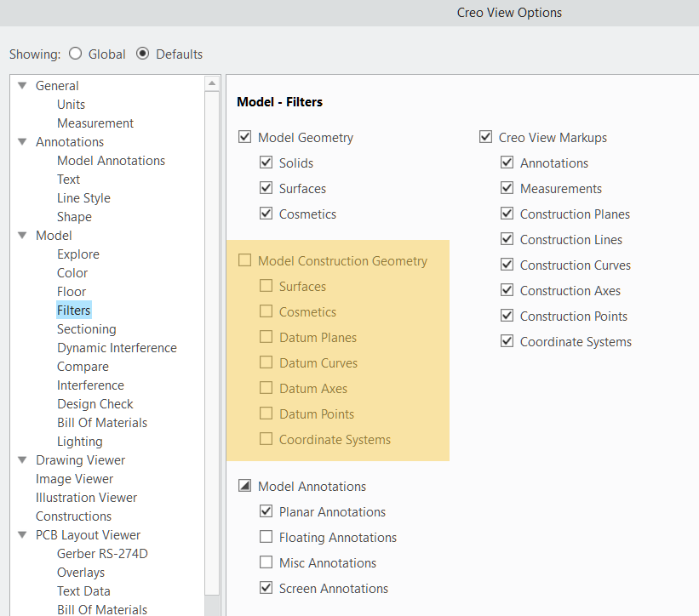The height and width of the screenshot is (616, 699).
Task: Enable Model Construction Geometry
Action: pyautogui.click(x=244, y=260)
